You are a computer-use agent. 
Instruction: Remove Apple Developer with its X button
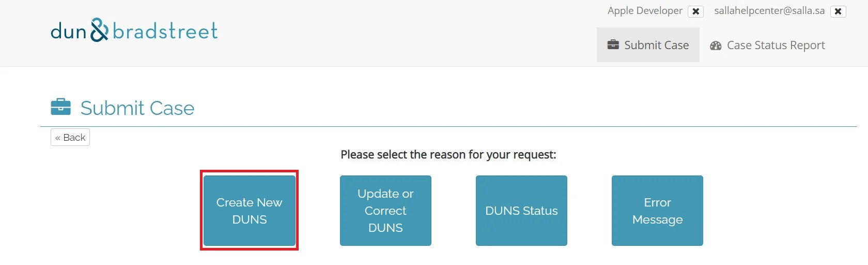(696, 11)
